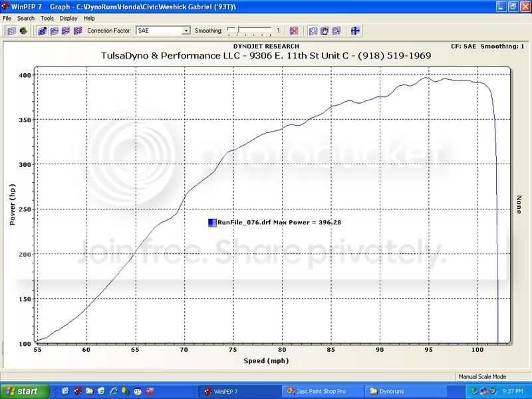Click the RunFile_076.drf Max Power label

pyautogui.click(x=279, y=223)
